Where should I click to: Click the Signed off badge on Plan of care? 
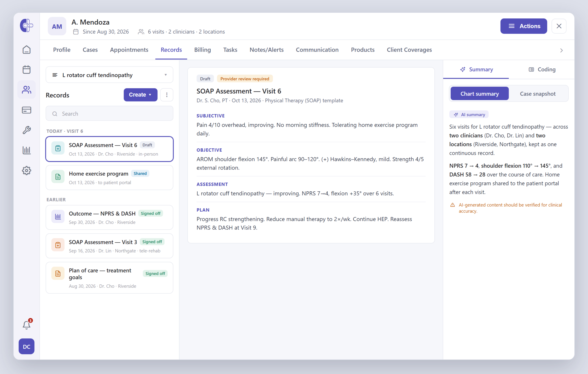pyautogui.click(x=155, y=274)
